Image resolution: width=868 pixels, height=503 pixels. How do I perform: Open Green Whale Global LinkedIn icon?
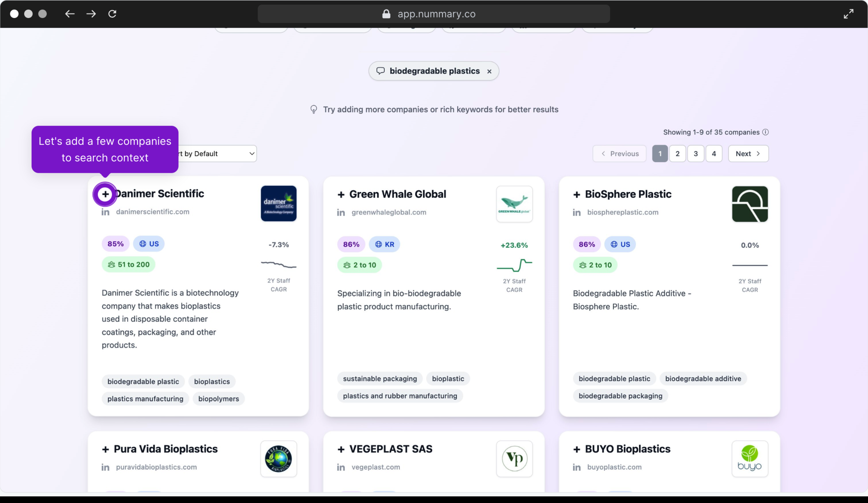click(341, 213)
